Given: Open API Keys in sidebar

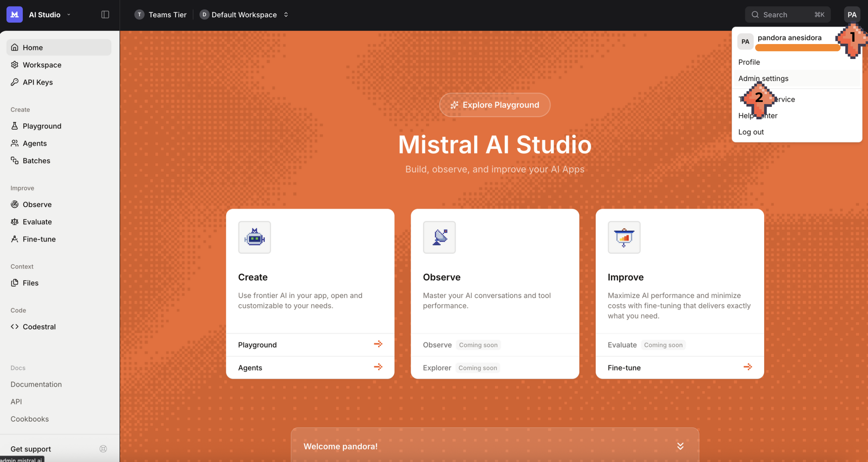Looking at the screenshot, I should (37, 82).
